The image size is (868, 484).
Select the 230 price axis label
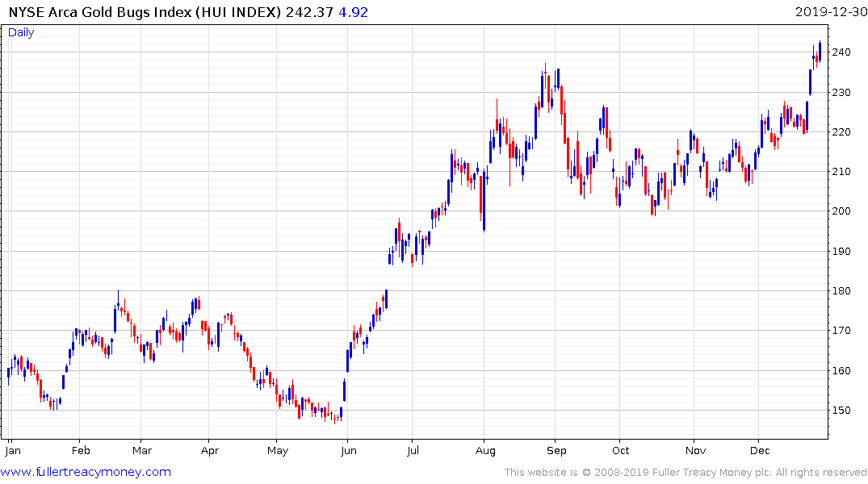(x=841, y=93)
